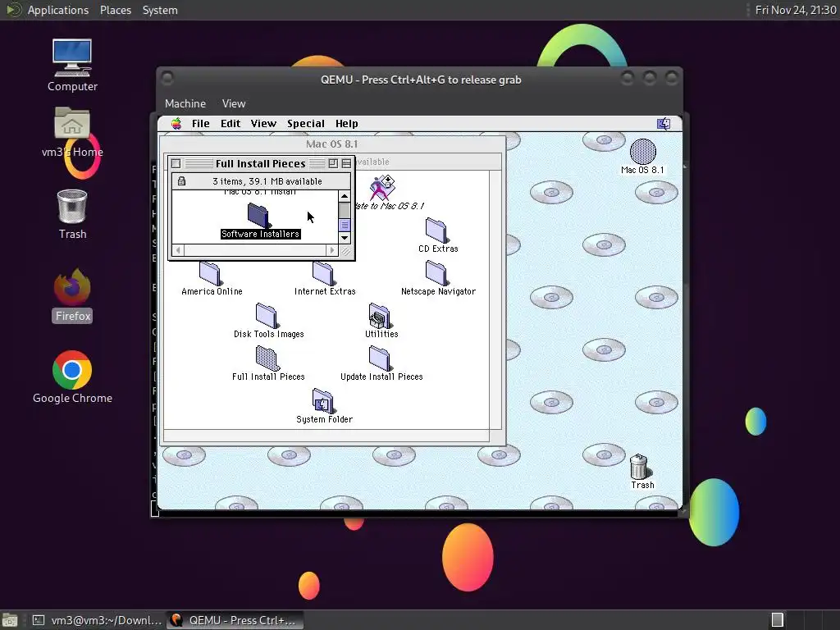The image size is (840, 630).
Task: Click the right arrow of horizontal scrollbar
Action: click(x=332, y=250)
